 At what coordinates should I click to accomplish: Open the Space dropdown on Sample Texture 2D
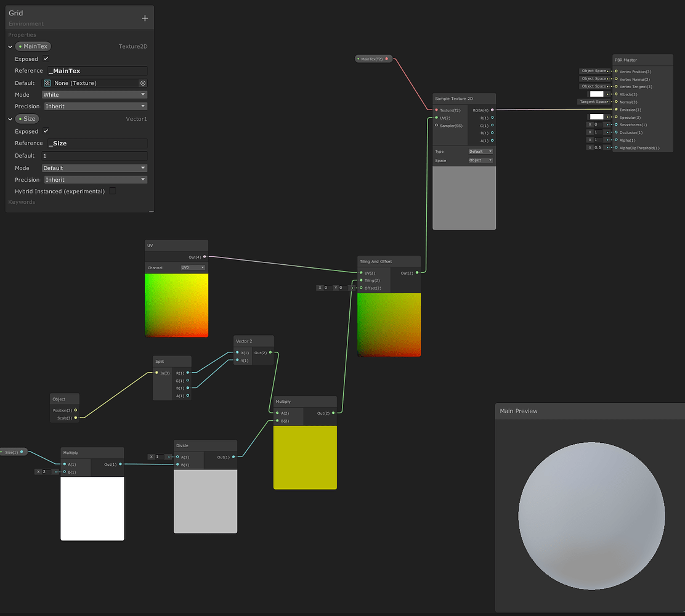[480, 160]
